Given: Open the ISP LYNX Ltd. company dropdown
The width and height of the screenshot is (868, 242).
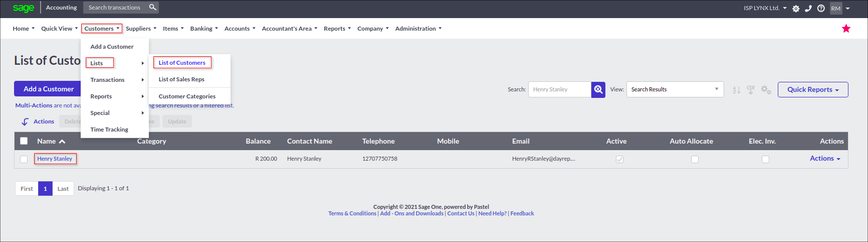Looking at the screenshot, I should (765, 8).
